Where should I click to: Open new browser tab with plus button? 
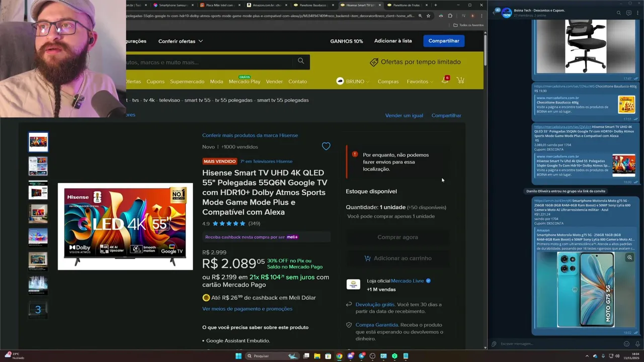click(436, 5)
